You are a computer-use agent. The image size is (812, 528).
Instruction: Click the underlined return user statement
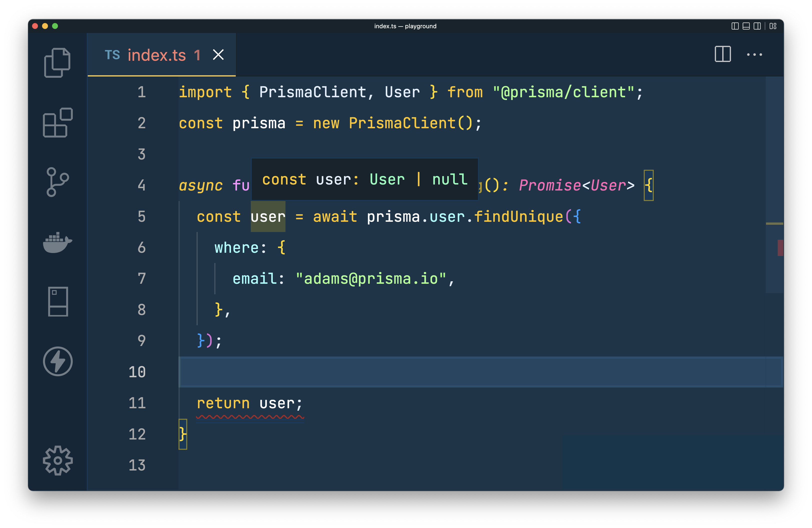pos(249,404)
